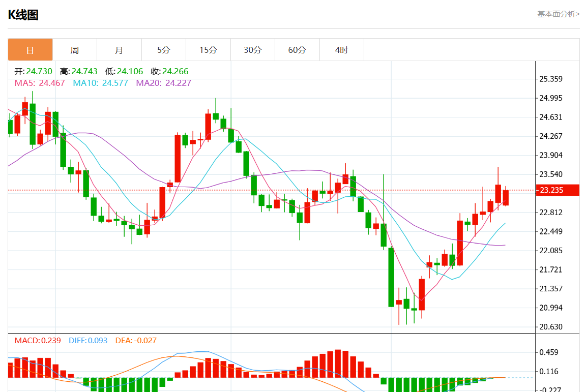This screenshot has height=392, width=586.
Task: Click the 22.449 price axis label
Action: tap(551, 231)
